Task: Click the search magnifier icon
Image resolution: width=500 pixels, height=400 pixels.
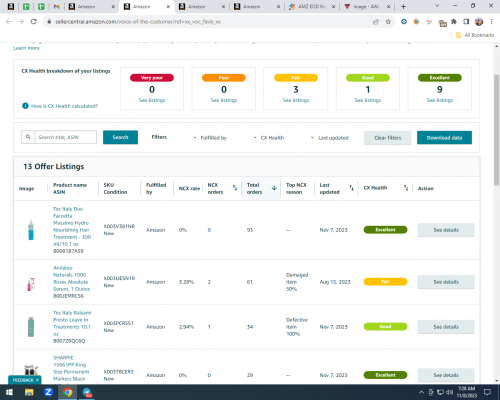Action: pos(28,137)
